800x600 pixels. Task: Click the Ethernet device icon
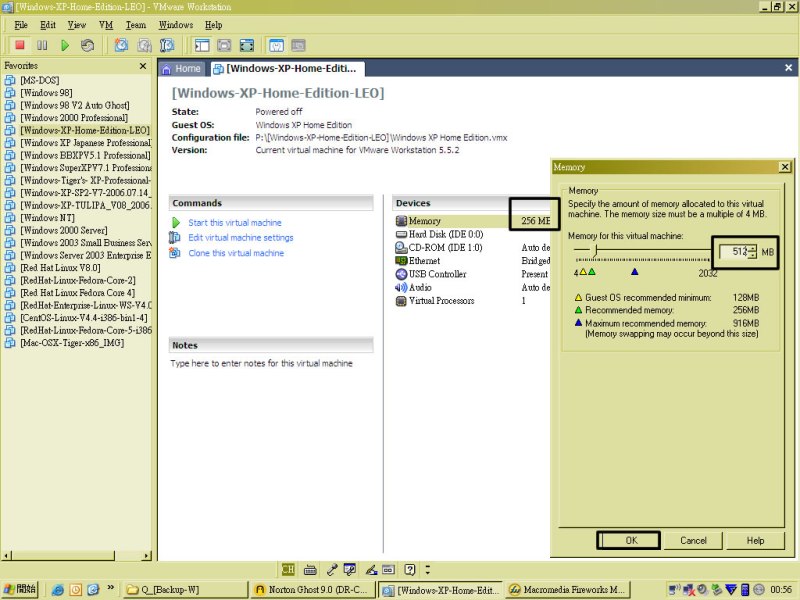401,261
